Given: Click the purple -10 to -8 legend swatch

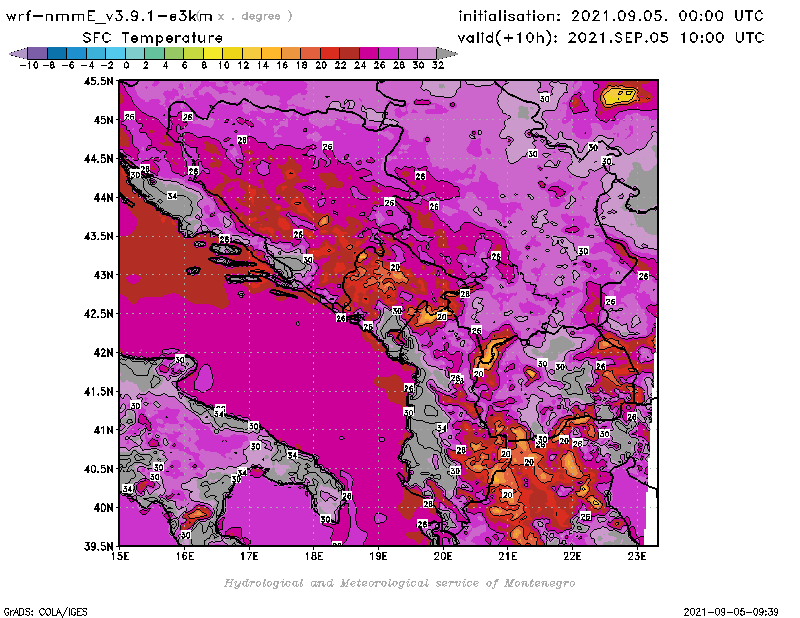Looking at the screenshot, I should (x=38, y=53).
